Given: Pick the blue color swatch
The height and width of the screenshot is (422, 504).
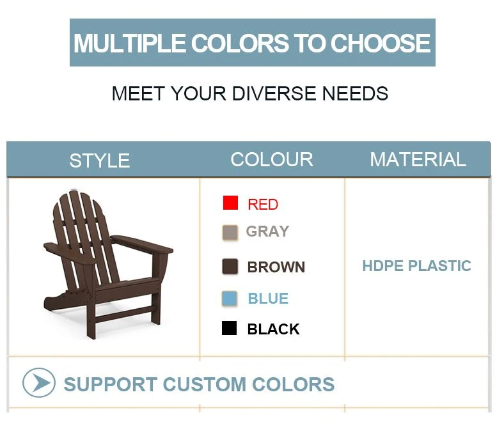Looking at the screenshot, I should click(x=230, y=298).
